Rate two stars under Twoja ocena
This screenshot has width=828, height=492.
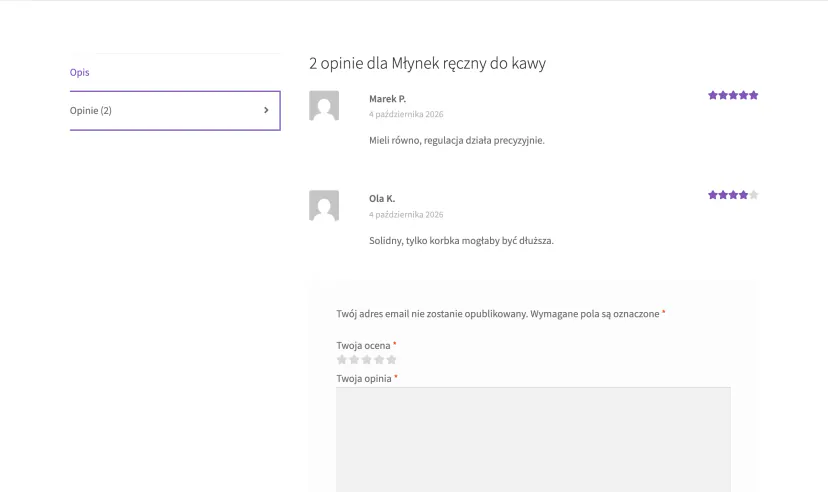pyautogui.click(x=354, y=359)
